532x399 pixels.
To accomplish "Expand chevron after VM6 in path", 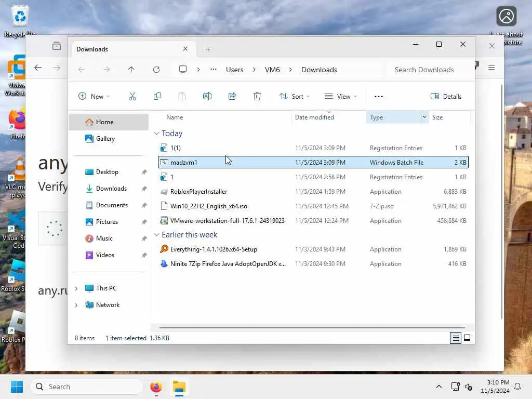I will click(x=290, y=70).
